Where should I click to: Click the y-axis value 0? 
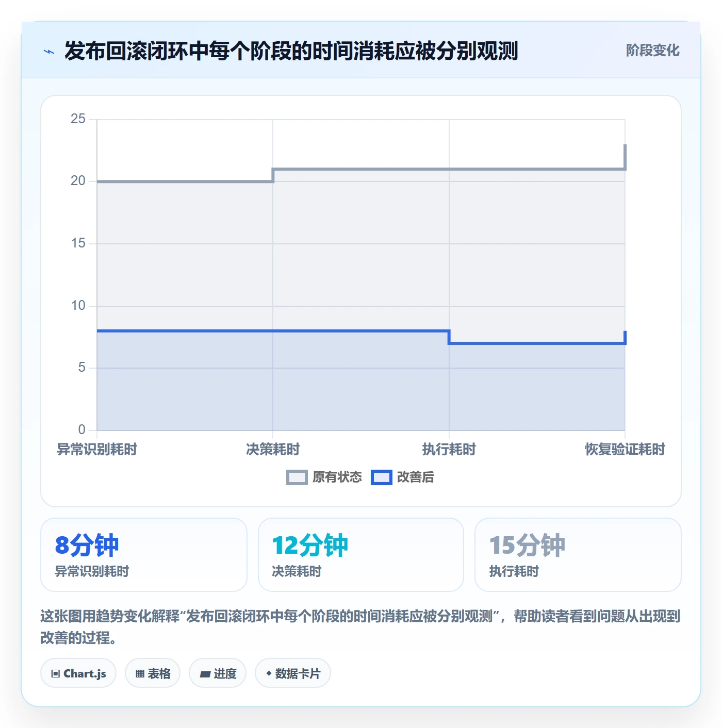[82, 430]
